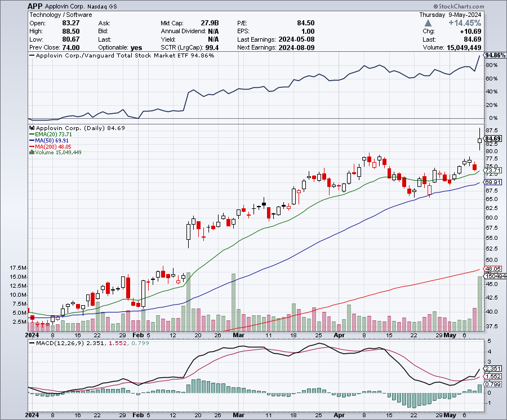Viewport: 507px width, 420px height.
Task: Click the tall green 9-May volume bar
Action: pos(479,303)
